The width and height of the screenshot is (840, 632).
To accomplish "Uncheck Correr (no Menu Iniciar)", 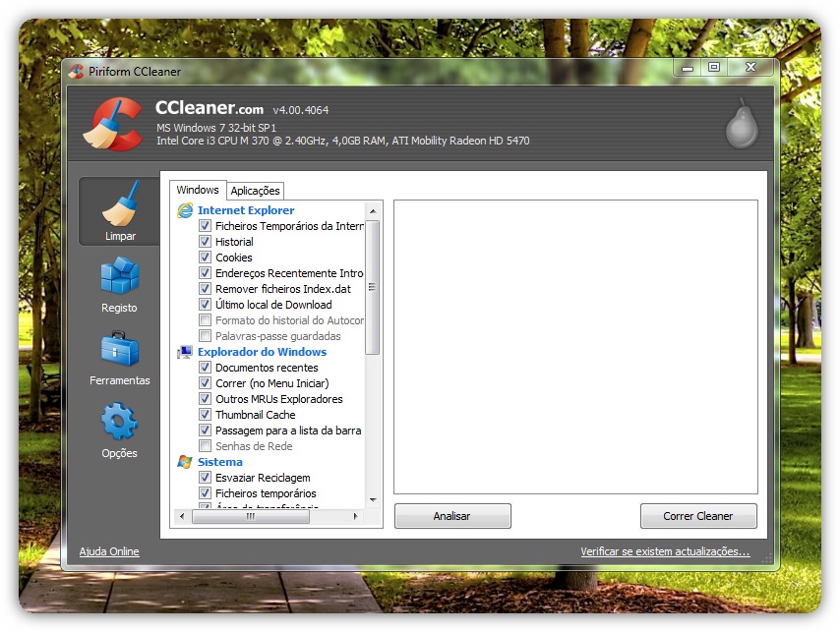I will 205,383.
